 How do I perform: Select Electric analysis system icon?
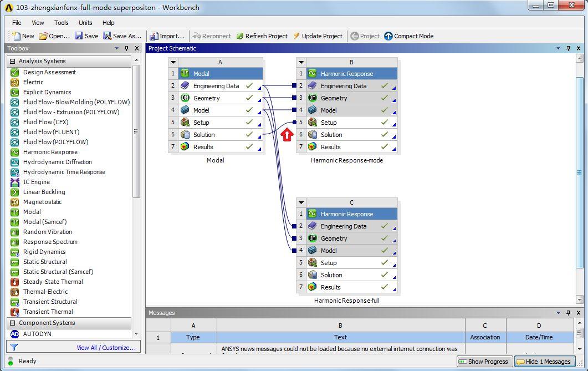[14, 82]
